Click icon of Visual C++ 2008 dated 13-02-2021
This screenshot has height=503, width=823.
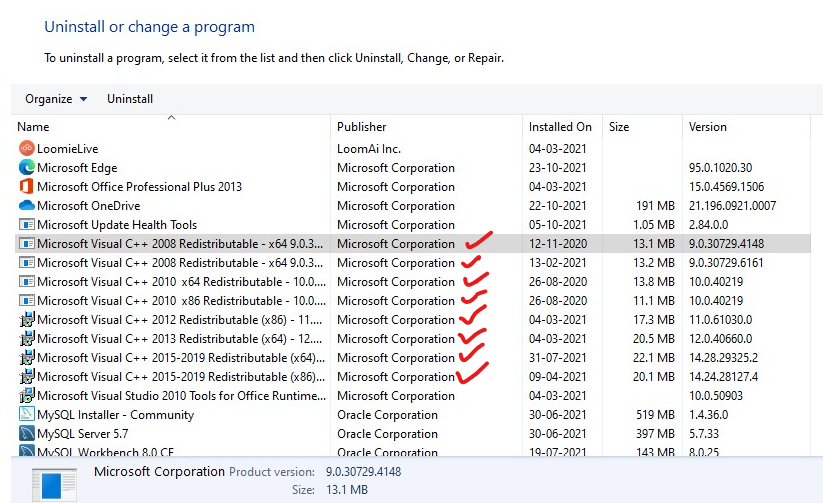(x=27, y=263)
